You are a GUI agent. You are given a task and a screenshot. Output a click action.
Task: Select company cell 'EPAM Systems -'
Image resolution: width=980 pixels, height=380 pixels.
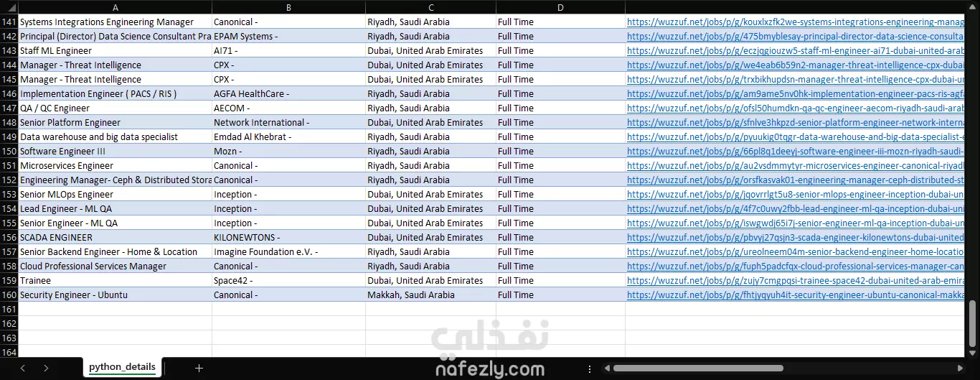(x=289, y=36)
